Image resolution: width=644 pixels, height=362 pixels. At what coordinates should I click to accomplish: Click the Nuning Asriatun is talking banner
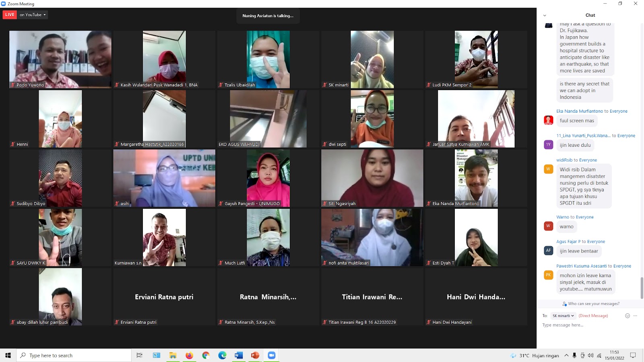(268, 16)
